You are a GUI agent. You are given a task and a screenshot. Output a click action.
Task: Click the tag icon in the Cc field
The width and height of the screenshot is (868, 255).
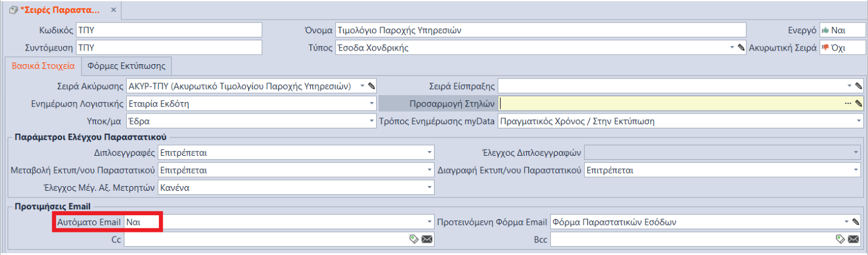[x=414, y=239]
